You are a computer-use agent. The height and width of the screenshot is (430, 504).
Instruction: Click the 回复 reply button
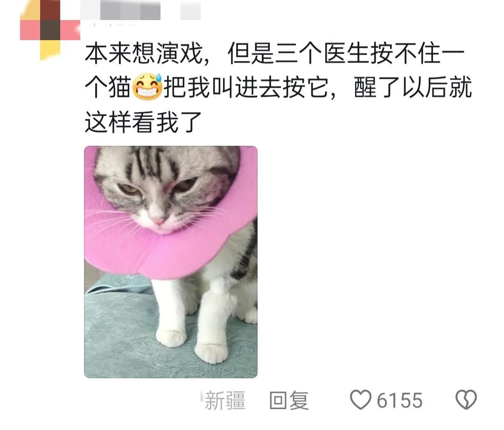(x=289, y=401)
